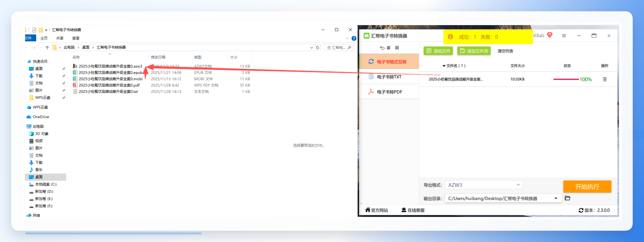Click Explorer's forward navigation arrow
The image size is (644, 242).
[x=34, y=48]
